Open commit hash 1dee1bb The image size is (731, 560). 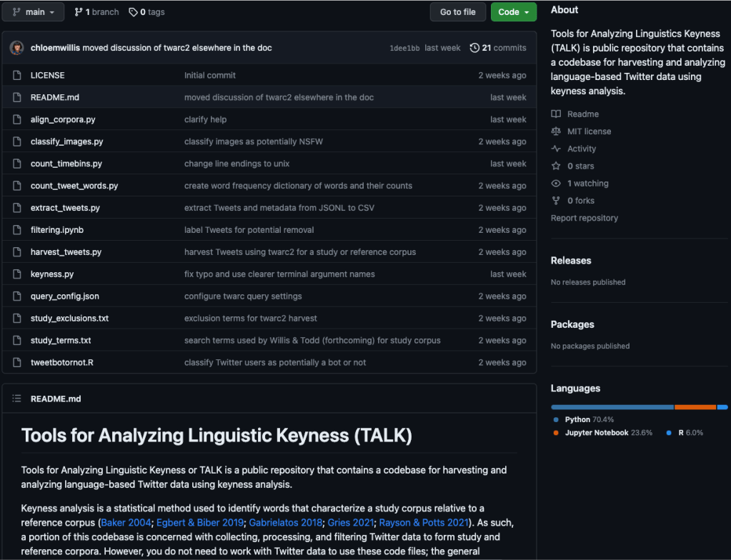[404, 49]
